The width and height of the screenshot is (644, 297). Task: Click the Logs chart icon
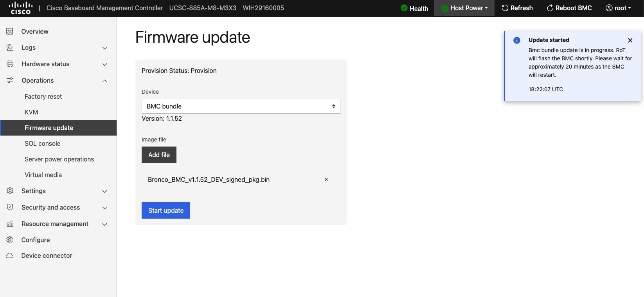pos(10,47)
